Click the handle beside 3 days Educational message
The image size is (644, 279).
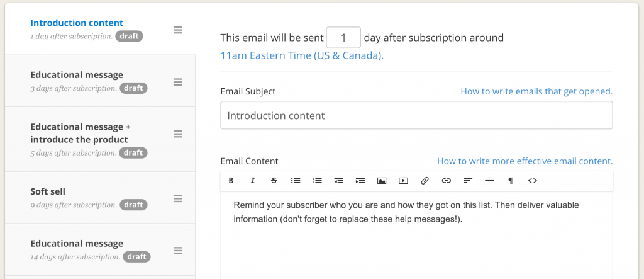pos(178,82)
